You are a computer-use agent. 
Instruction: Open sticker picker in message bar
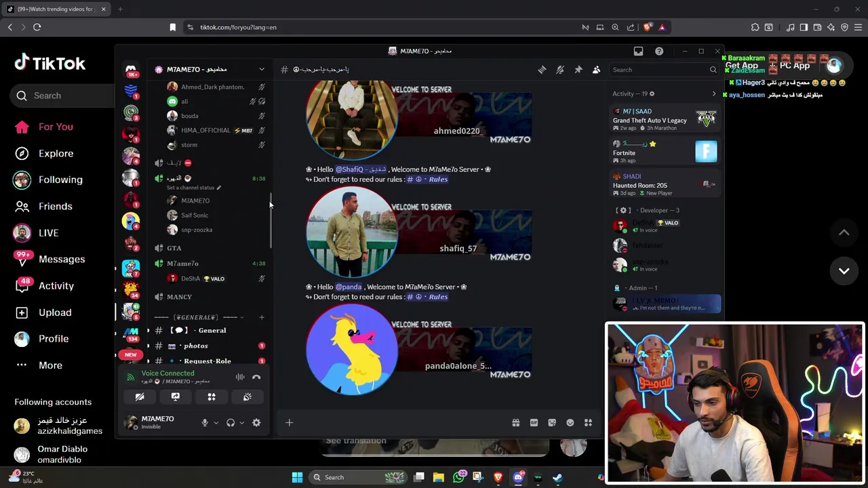coord(552,423)
